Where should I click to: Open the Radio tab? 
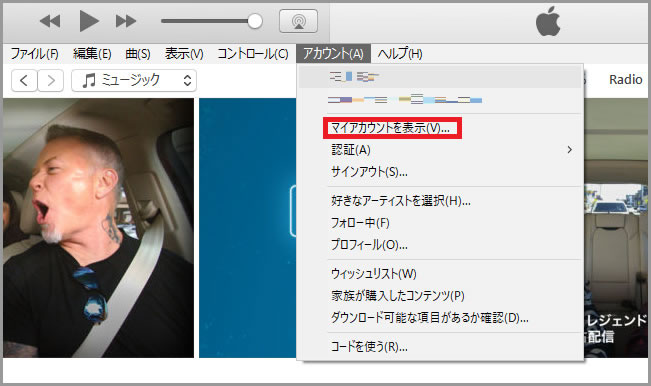click(x=625, y=79)
